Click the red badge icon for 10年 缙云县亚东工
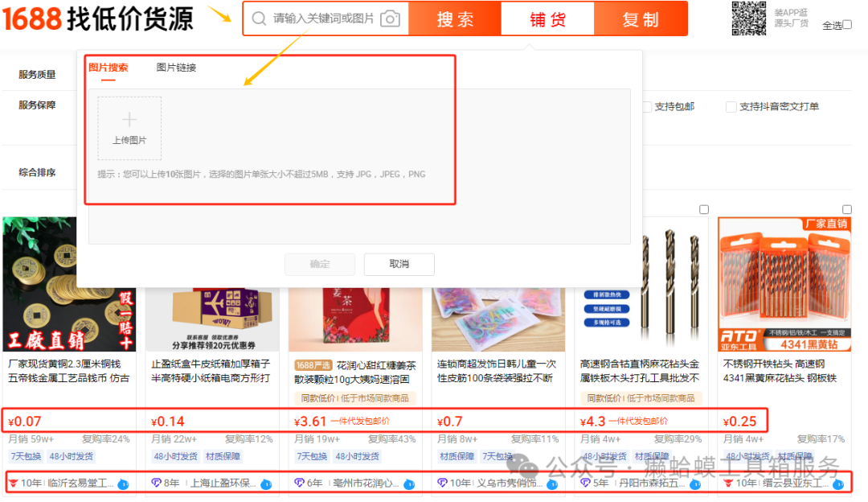Screen dimensions: 868x502 [728, 483]
